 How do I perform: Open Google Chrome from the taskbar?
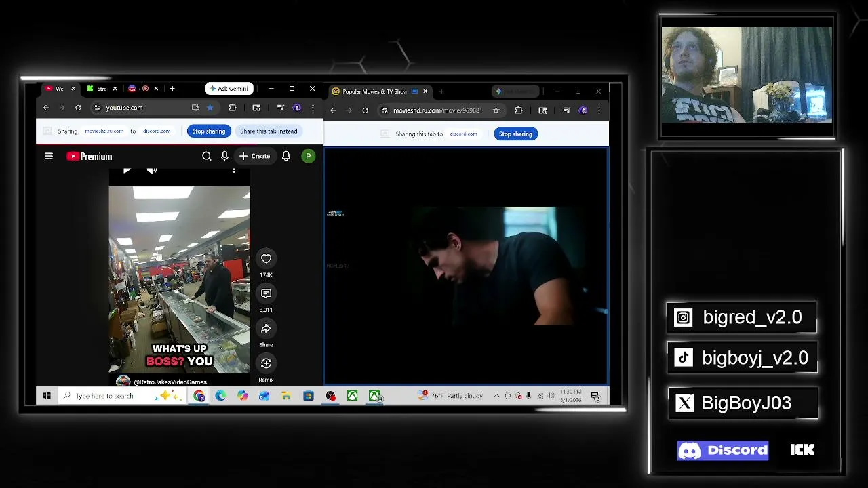click(199, 396)
